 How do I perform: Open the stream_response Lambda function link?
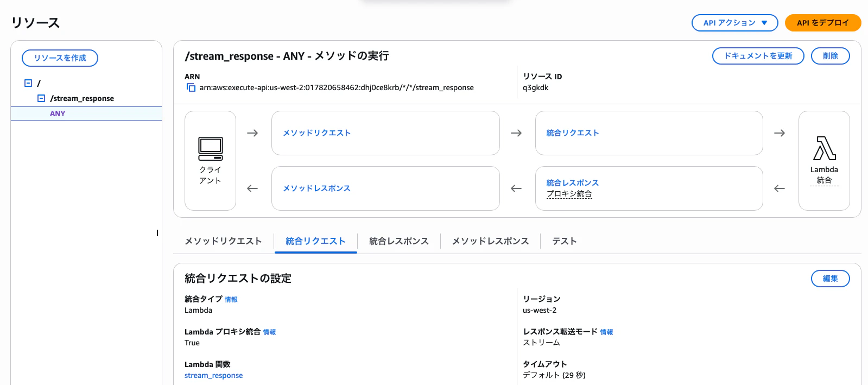coord(213,375)
